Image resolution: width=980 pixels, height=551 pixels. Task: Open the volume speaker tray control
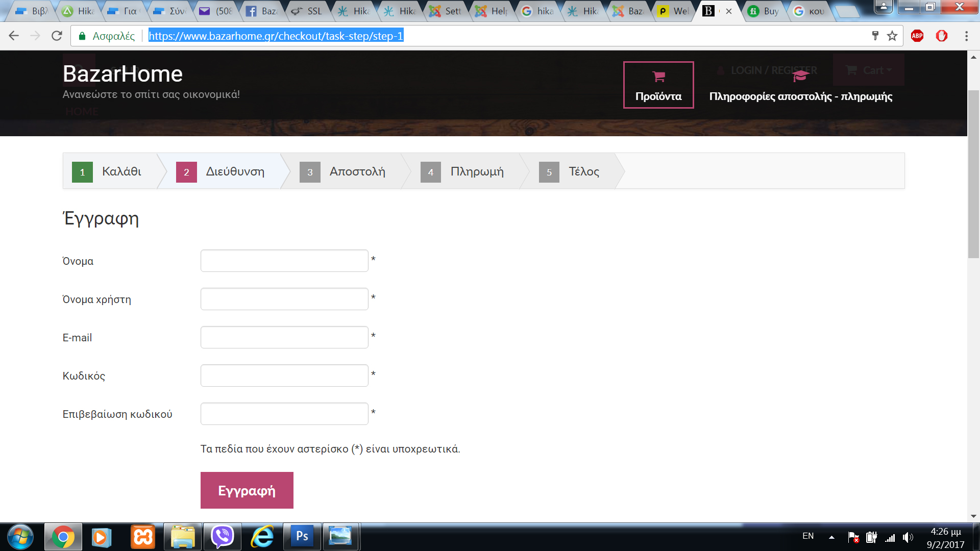[x=908, y=537]
